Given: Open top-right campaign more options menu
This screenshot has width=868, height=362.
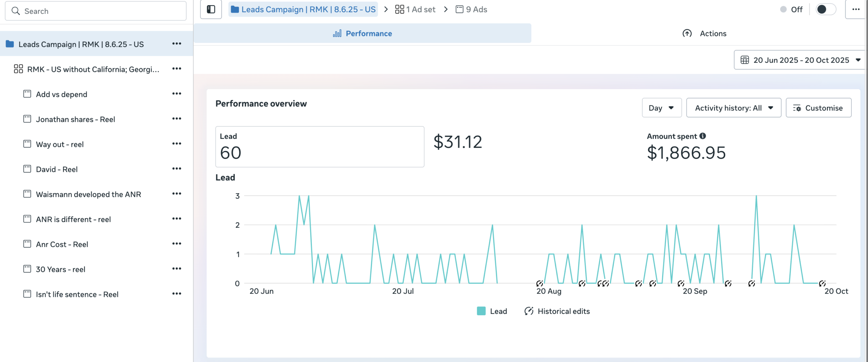Looking at the screenshot, I should point(856,9).
